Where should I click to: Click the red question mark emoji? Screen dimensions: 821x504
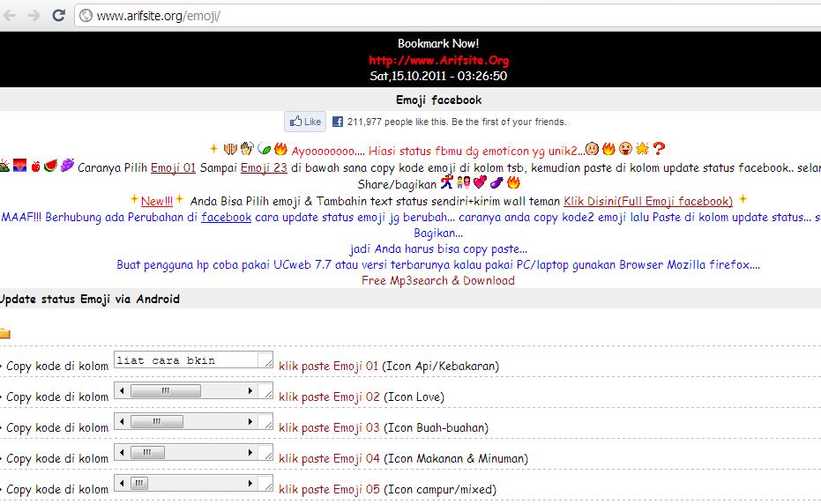coord(659,149)
